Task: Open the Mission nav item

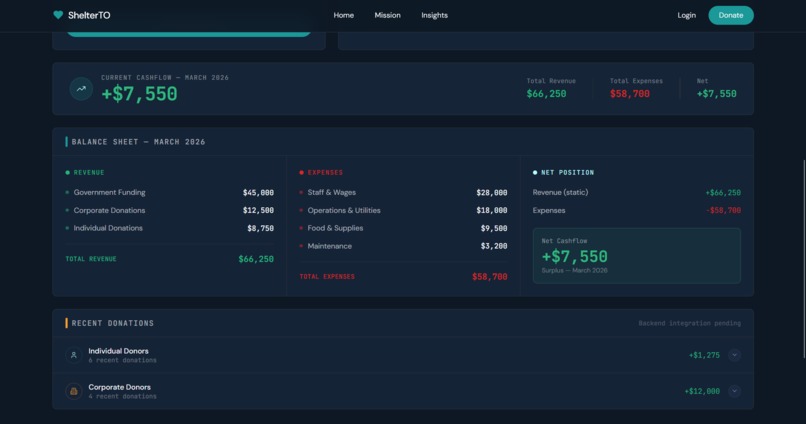Action: [x=388, y=15]
